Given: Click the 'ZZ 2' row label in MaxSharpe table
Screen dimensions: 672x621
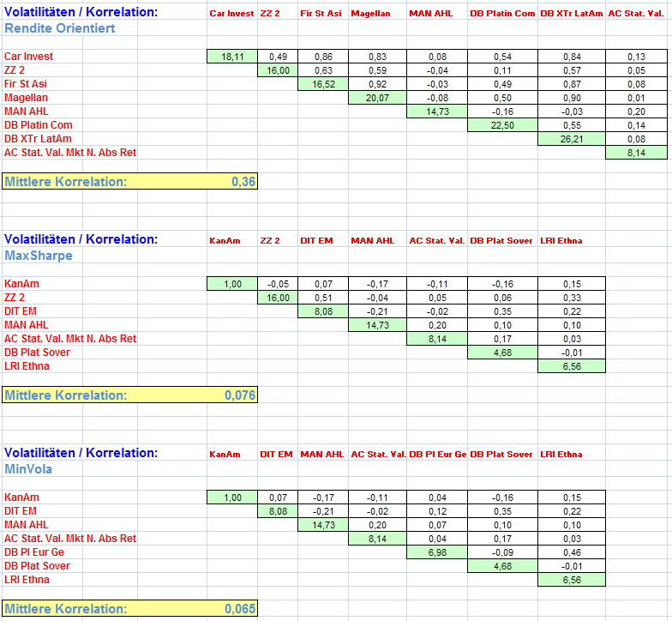Looking at the screenshot, I should tap(15, 298).
